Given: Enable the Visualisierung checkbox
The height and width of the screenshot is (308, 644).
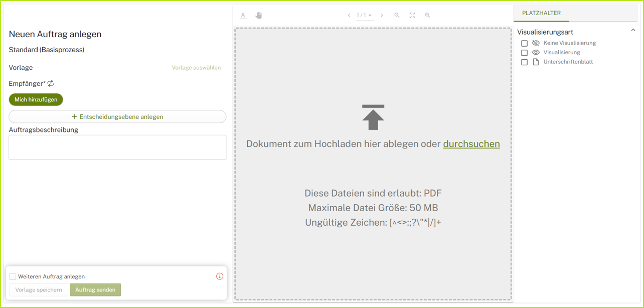Looking at the screenshot, I should pyautogui.click(x=524, y=53).
